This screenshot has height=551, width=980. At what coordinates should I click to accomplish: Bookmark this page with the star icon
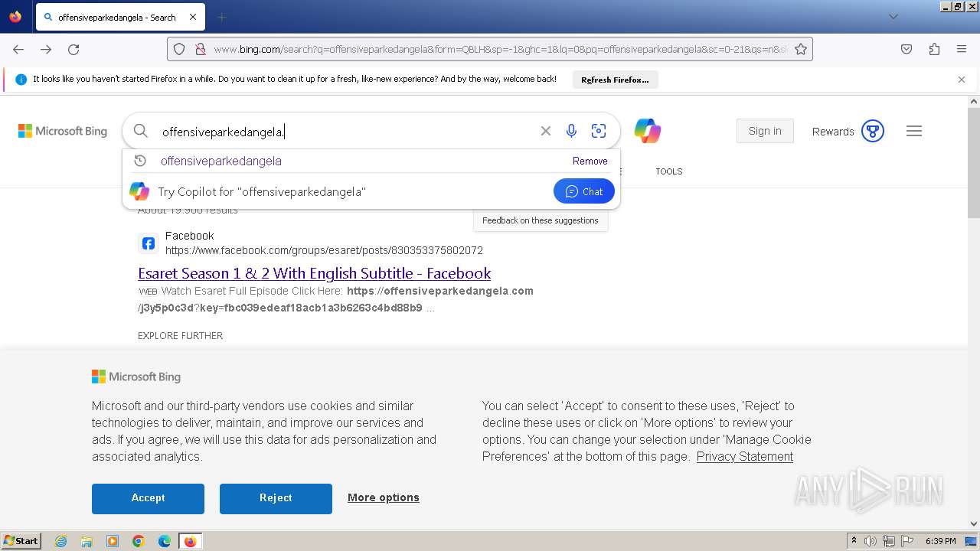(801, 49)
